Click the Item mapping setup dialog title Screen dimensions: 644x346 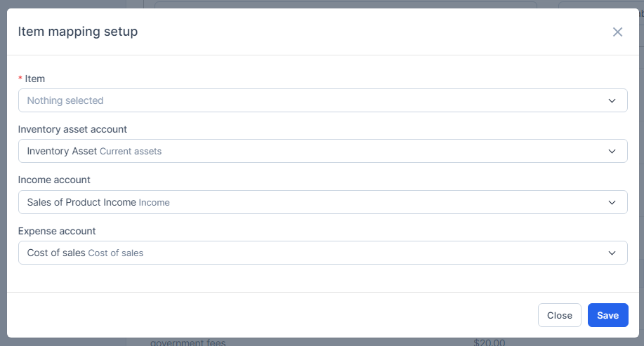click(77, 32)
